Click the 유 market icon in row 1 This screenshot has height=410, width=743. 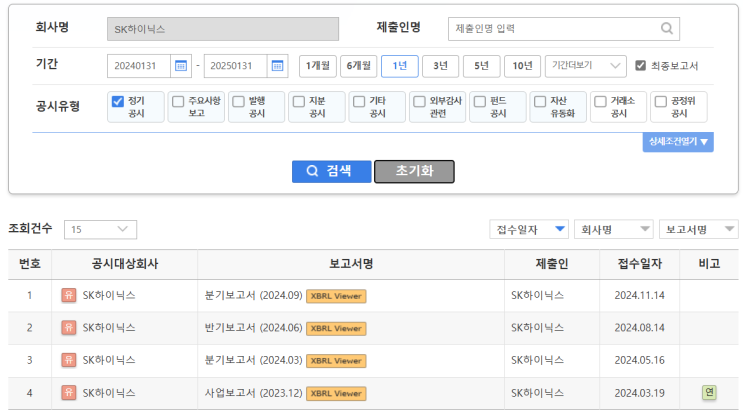click(x=69, y=295)
